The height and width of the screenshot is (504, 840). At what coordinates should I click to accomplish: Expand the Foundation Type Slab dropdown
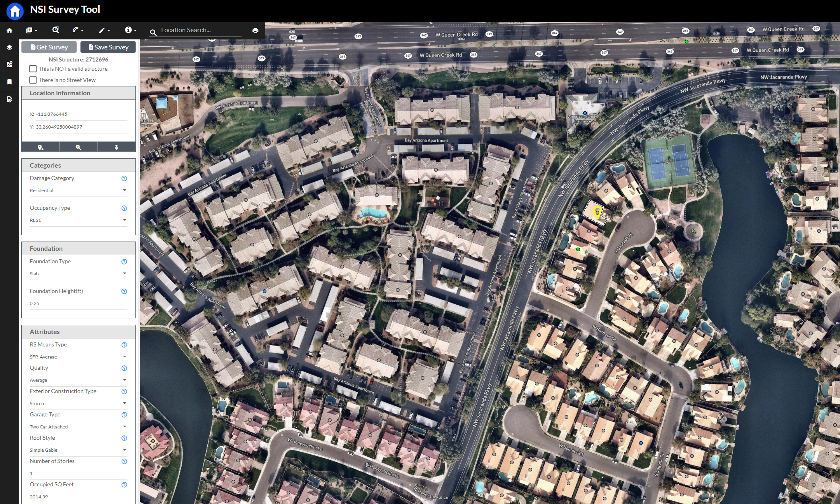click(125, 274)
